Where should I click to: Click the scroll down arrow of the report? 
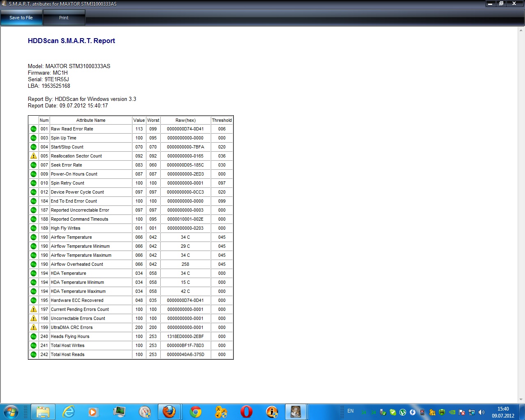(521, 399)
